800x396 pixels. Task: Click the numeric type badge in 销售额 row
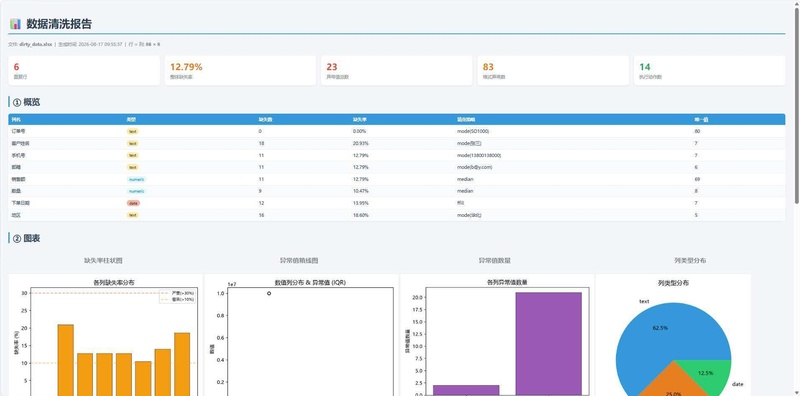136,179
